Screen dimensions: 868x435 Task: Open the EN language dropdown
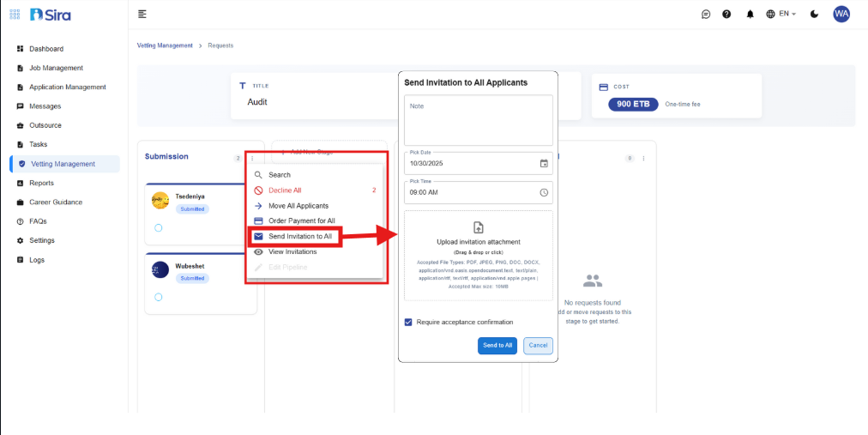(781, 15)
